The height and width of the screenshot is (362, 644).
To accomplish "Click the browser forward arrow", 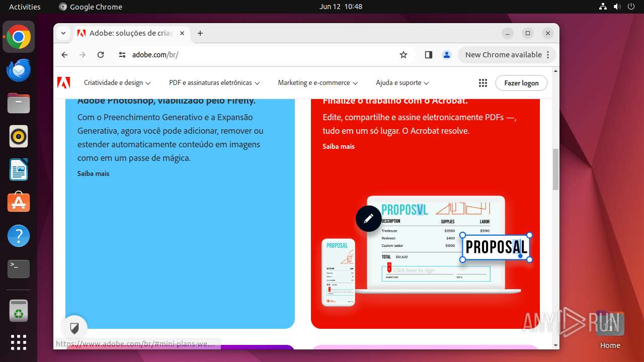I will coord(83,55).
